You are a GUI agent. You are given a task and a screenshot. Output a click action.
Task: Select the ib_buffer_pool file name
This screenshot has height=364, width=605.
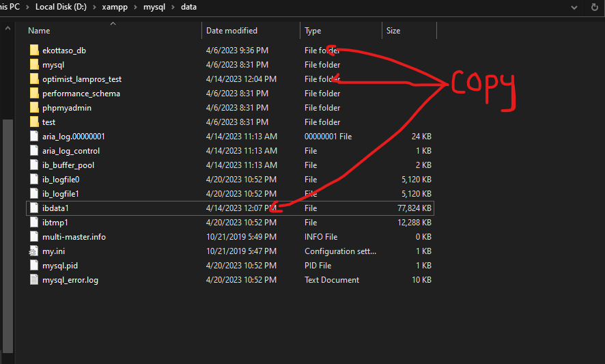(68, 165)
